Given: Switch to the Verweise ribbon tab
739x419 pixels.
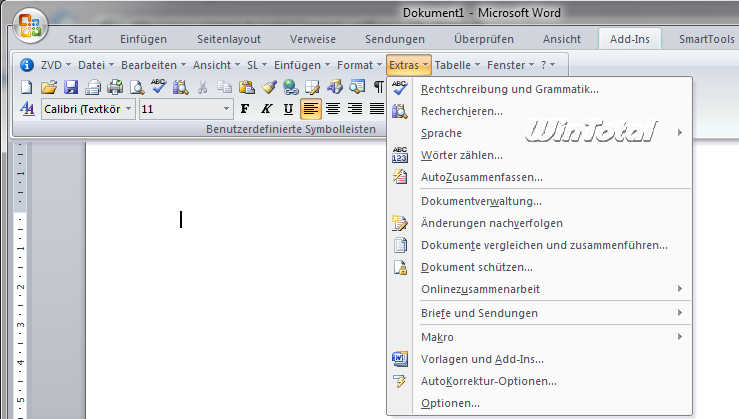Looking at the screenshot, I should pos(312,39).
